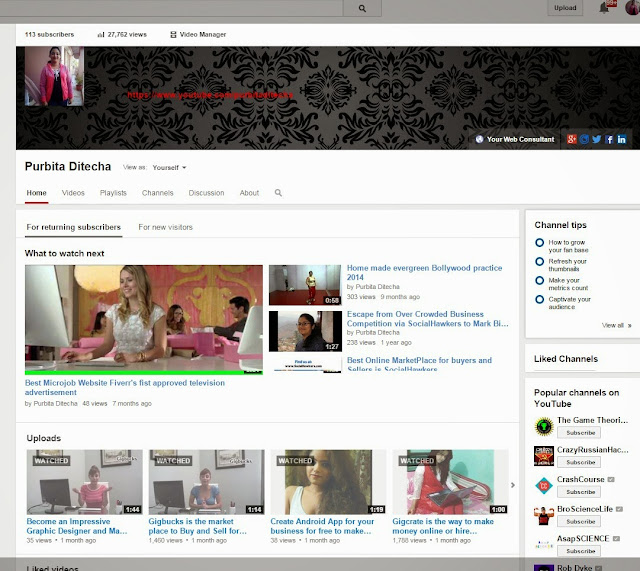The width and height of the screenshot is (640, 571).
Task: Subscribe to CrashCourse
Action: pyautogui.click(x=580, y=492)
